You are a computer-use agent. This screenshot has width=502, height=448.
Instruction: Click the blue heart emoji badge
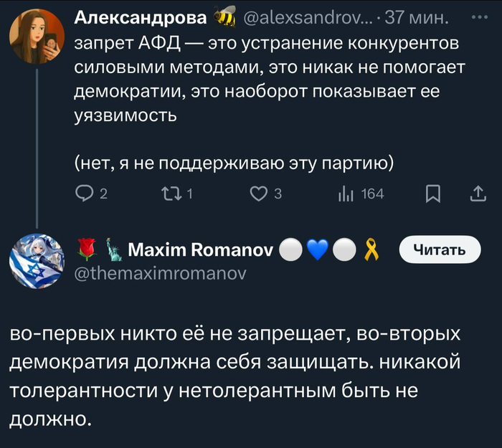316,249
